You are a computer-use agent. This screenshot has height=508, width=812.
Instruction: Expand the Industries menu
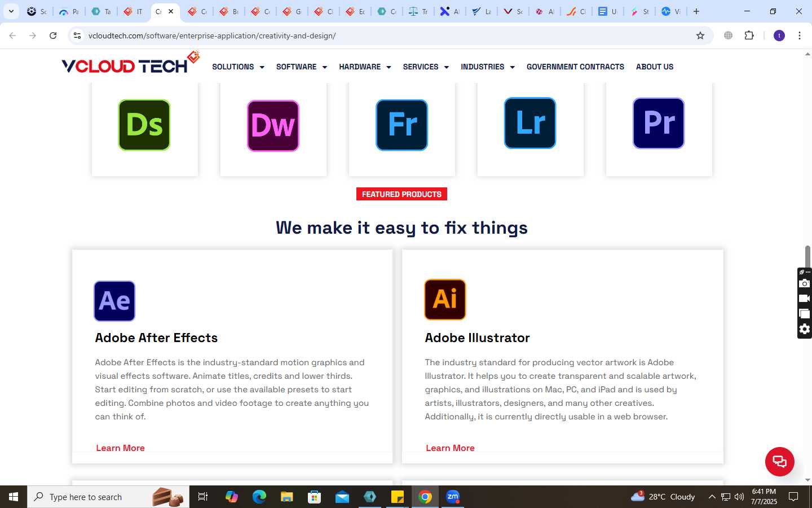click(x=488, y=67)
